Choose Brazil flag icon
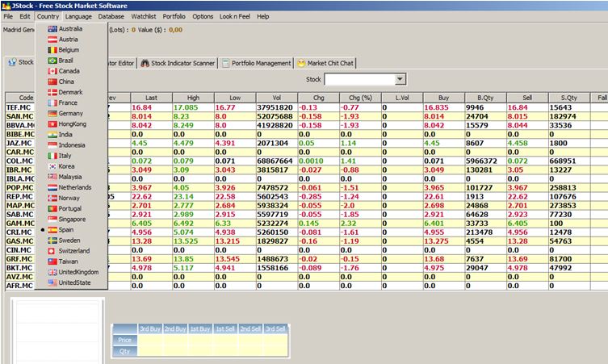608x364 pixels. (x=52, y=61)
